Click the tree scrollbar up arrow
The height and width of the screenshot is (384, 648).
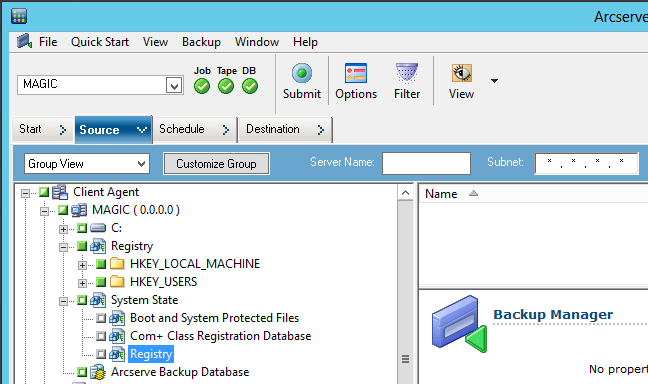(x=405, y=193)
